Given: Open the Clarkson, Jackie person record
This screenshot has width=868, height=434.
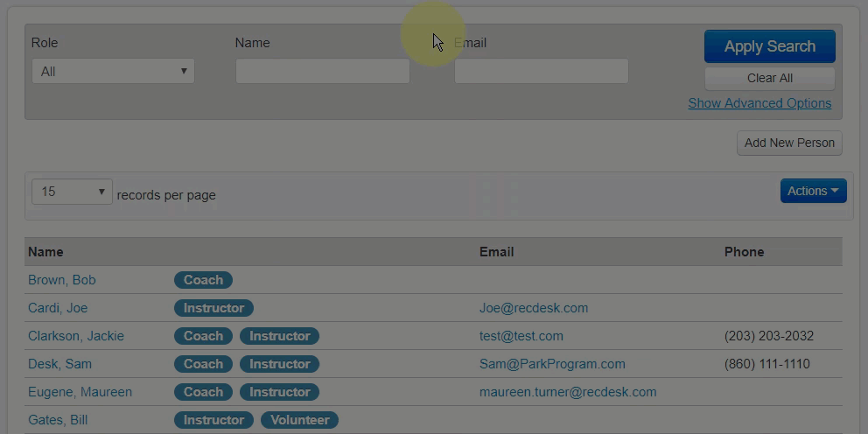Looking at the screenshot, I should [76, 336].
